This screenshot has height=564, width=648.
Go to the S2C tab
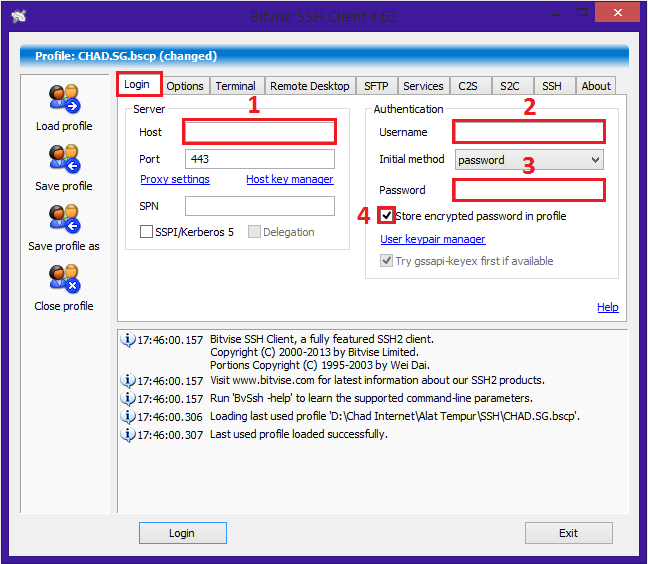(510, 86)
